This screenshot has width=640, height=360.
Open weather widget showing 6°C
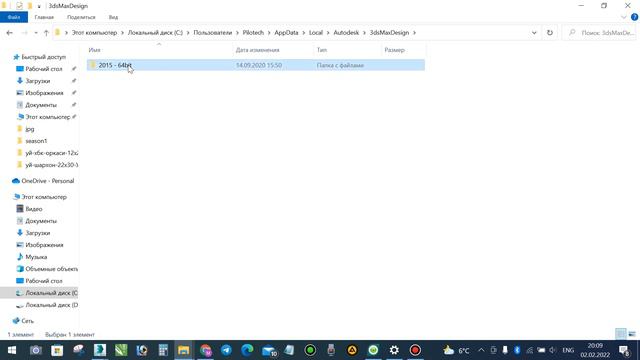click(456, 350)
